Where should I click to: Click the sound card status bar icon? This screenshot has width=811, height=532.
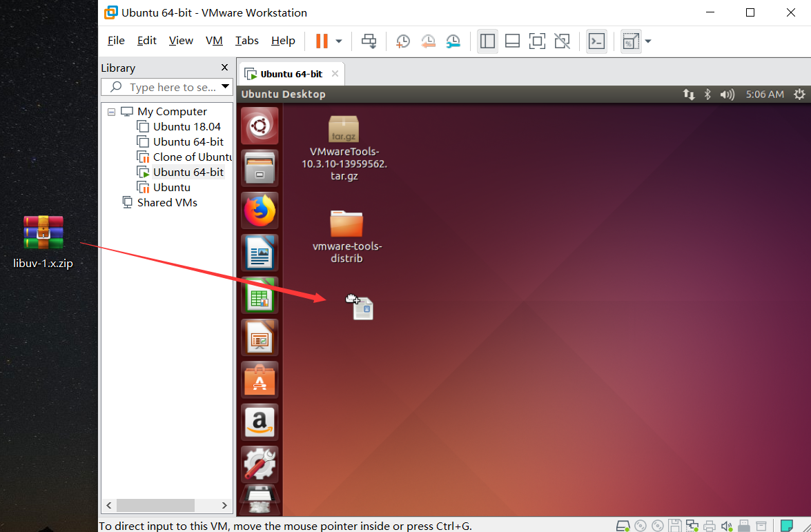pyautogui.click(x=727, y=526)
